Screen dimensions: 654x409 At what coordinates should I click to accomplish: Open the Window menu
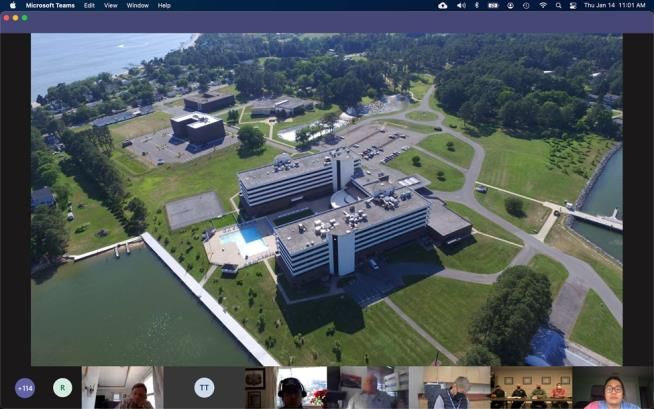(x=138, y=5)
